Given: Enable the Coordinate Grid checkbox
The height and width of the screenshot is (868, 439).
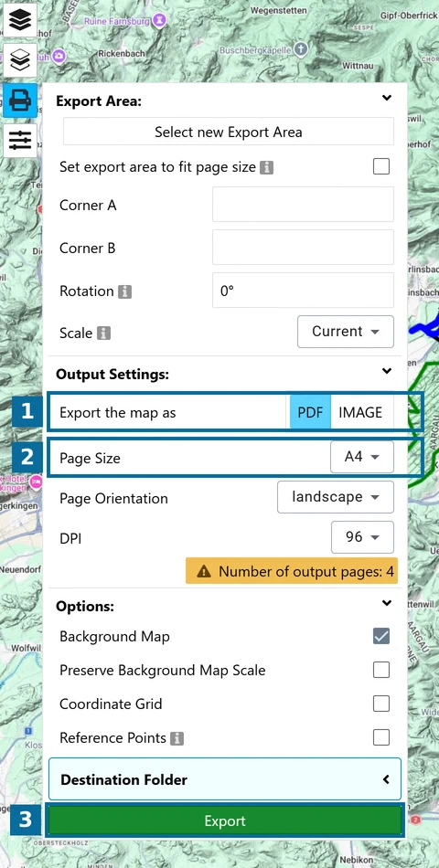Looking at the screenshot, I should pos(381,704).
